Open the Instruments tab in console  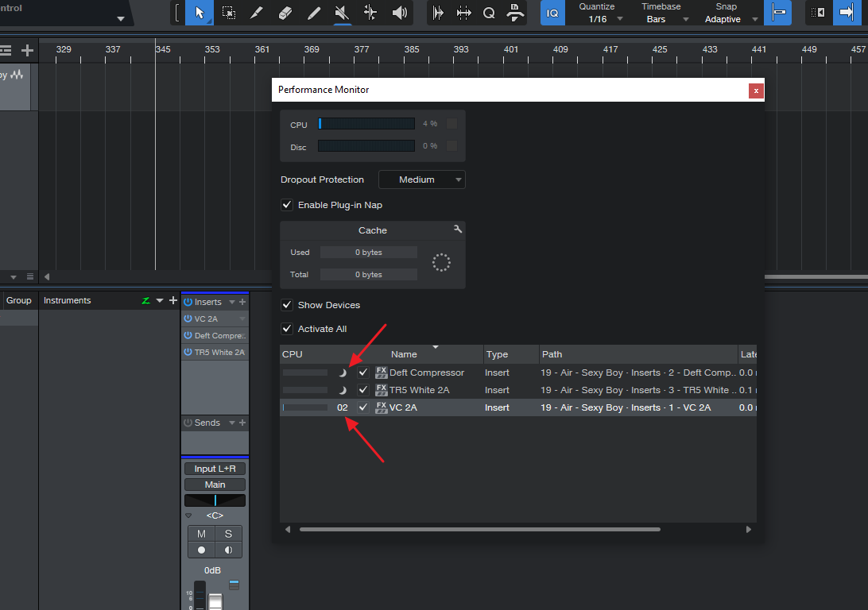[67, 300]
